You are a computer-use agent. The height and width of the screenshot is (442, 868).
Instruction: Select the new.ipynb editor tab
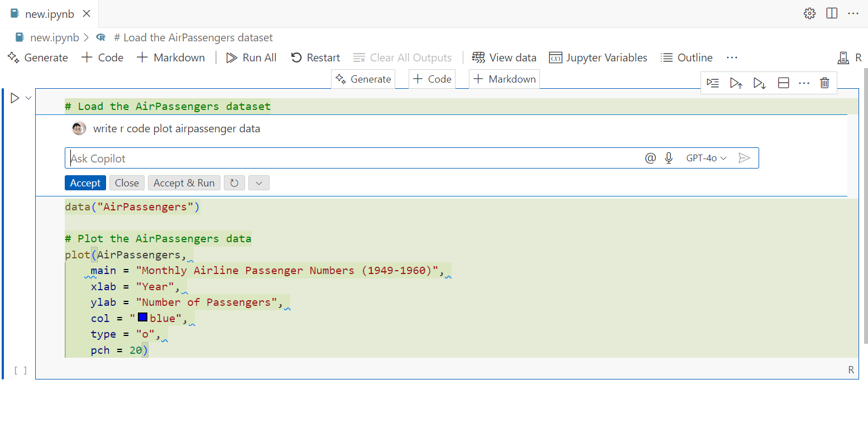click(x=49, y=14)
